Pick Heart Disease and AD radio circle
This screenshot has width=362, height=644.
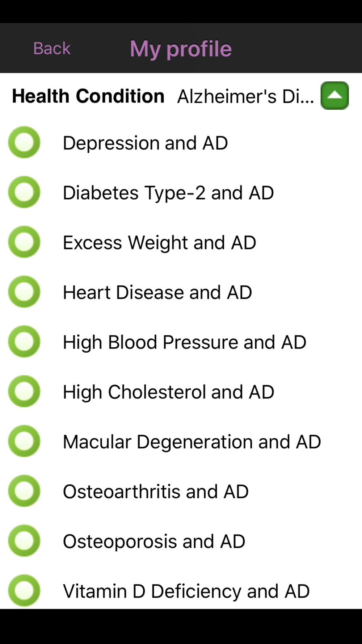tap(24, 292)
